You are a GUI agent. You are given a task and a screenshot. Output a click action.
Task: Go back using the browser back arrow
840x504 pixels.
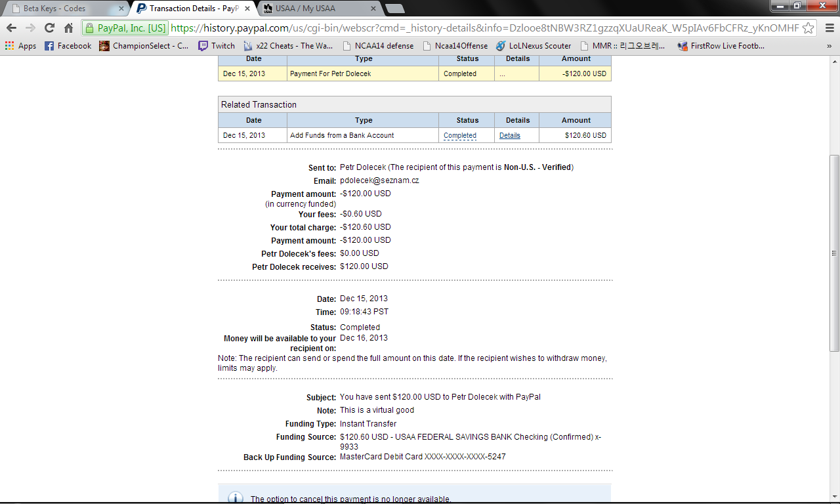coord(11,28)
